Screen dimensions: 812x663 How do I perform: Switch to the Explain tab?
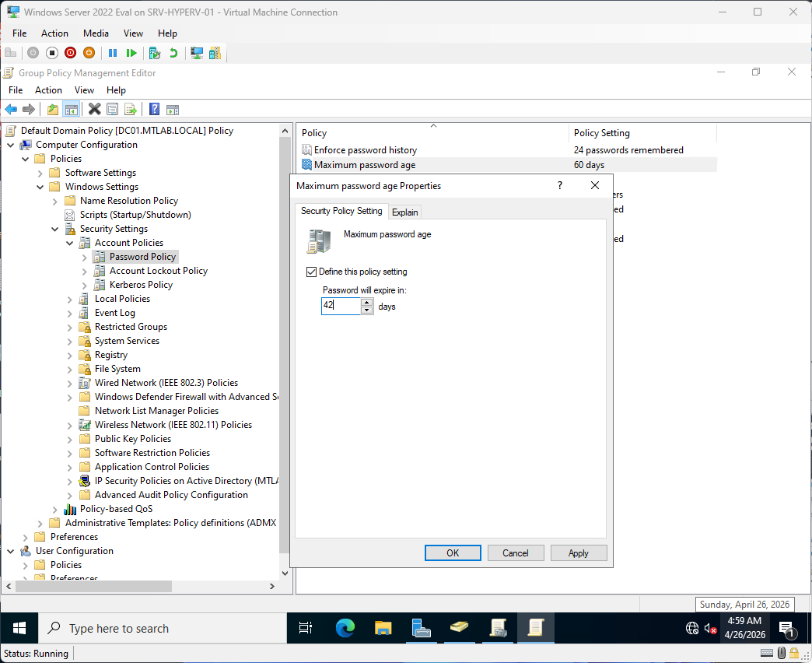(x=404, y=212)
